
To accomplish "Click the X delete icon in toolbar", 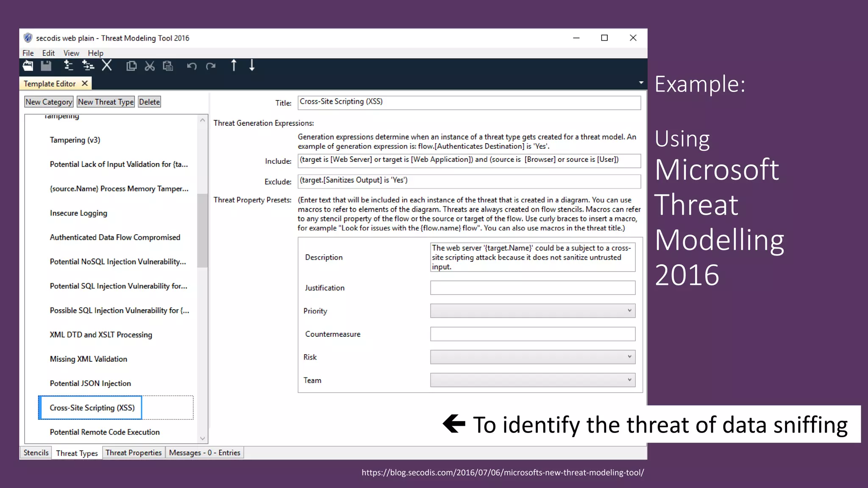I will 107,66.
